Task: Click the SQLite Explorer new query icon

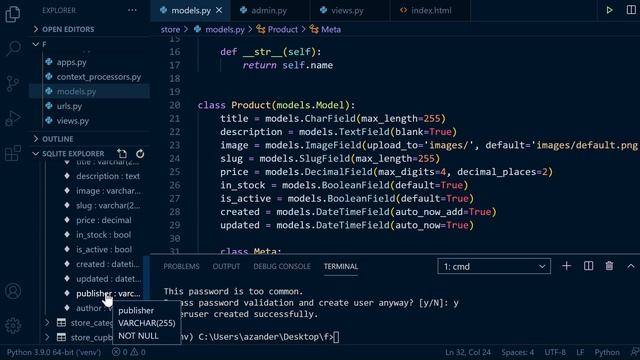Action: pyautogui.click(x=122, y=153)
